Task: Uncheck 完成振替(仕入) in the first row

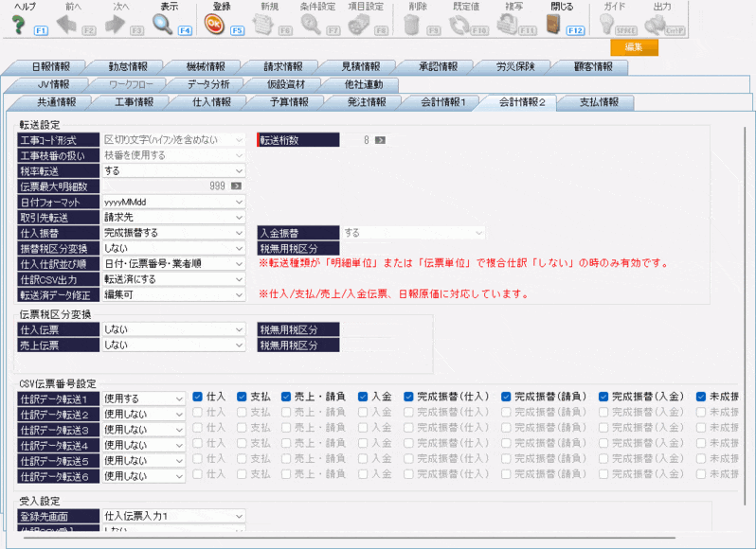Action: click(409, 398)
